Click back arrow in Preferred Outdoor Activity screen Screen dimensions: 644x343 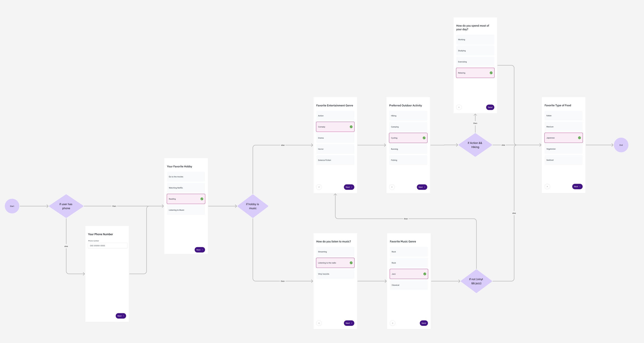(x=392, y=187)
